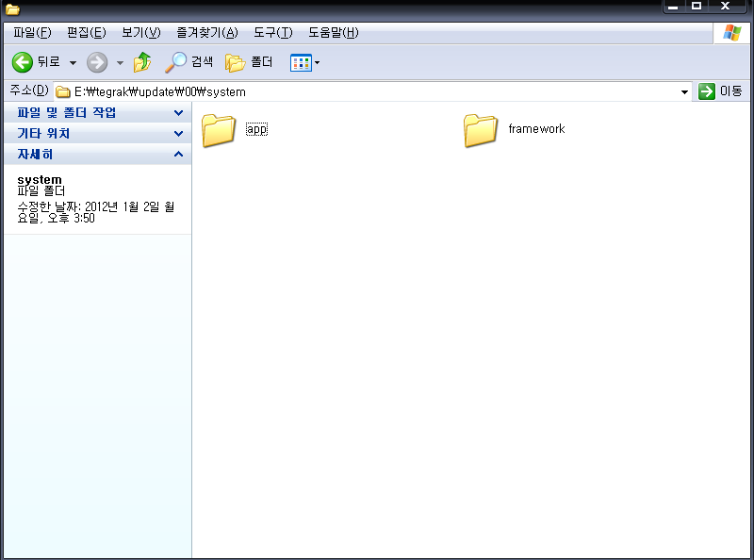Expand the File and Folder Tasks panel
The image size is (754, 560).
click(x=178, y=113)
